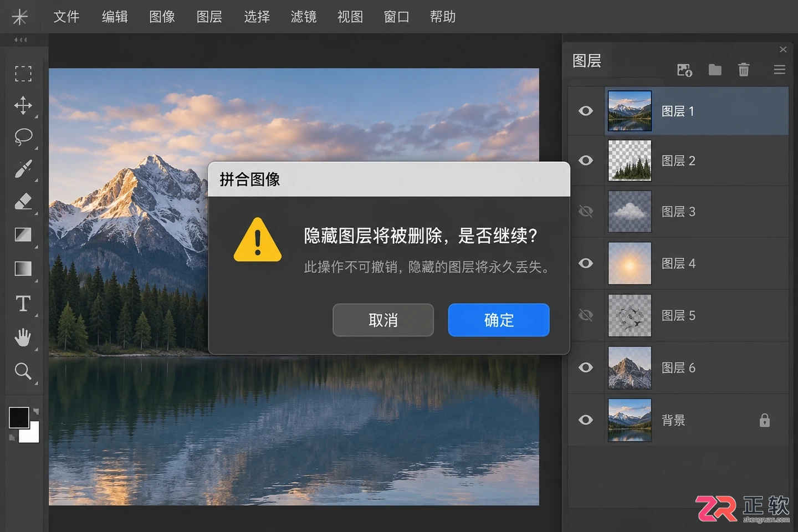Click the yellow warning icon in dialog

258,240
